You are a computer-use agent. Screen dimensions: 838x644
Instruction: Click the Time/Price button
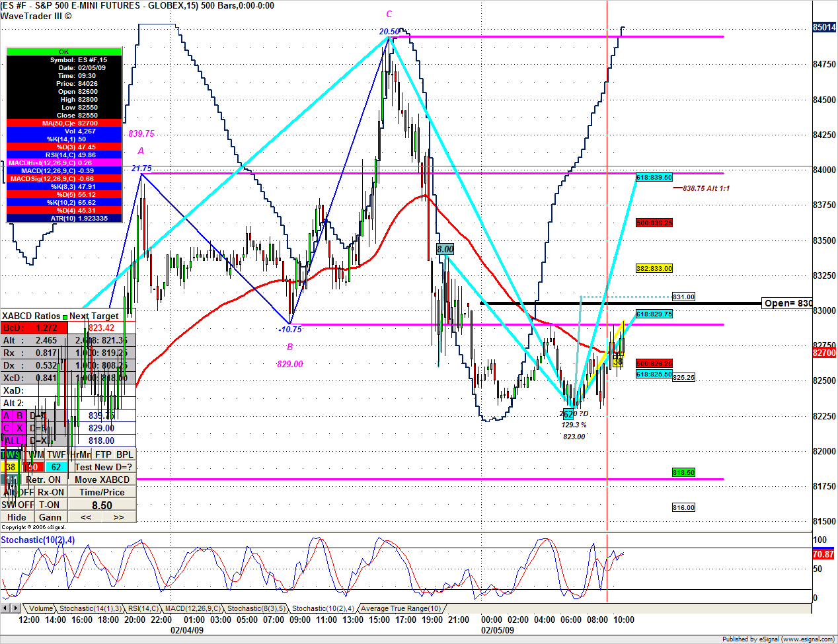click(102, 492)
